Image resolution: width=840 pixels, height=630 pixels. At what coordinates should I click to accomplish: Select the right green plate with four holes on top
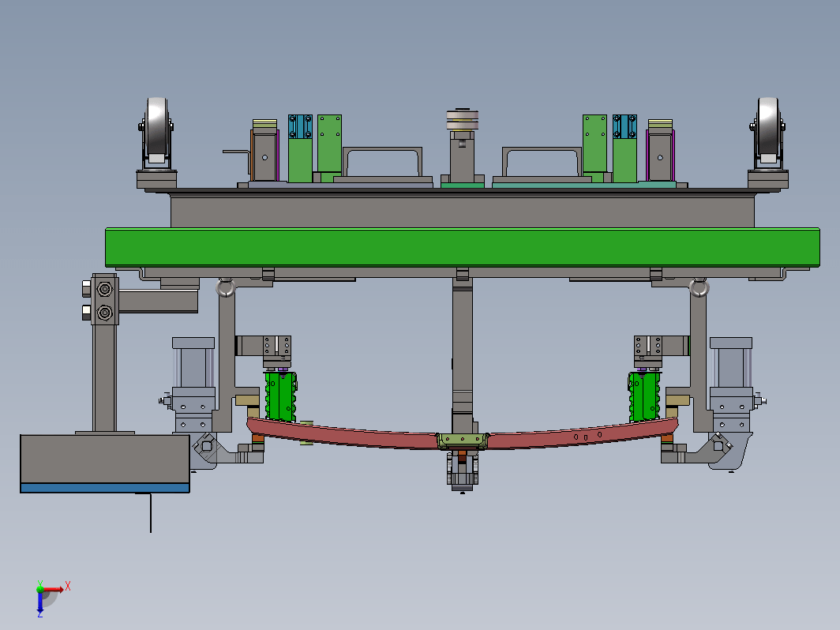pos(594,144)
